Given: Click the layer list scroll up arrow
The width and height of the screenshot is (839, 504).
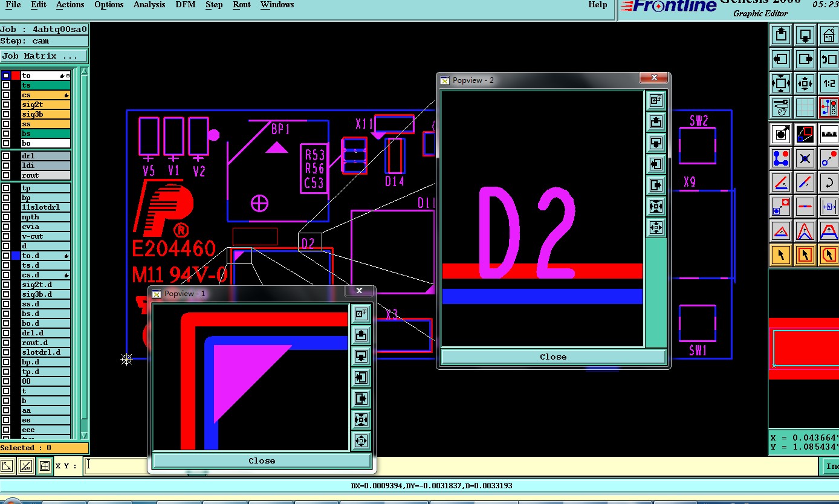Looking at the screenshot, I should point(84,72).
